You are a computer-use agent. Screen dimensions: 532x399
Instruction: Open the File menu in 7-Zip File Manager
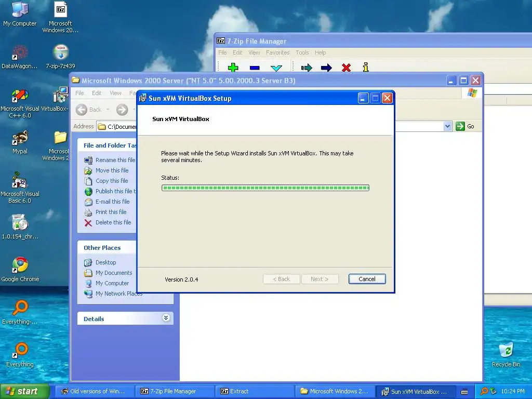click(222, 52)
